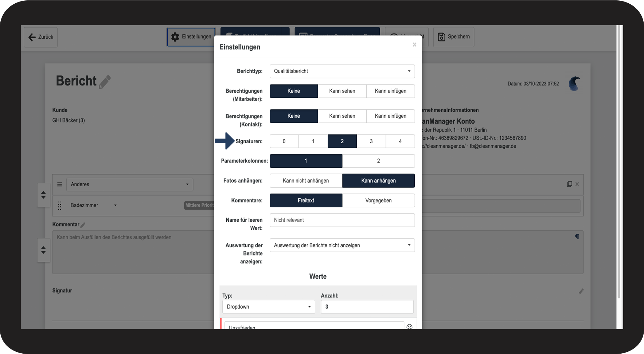
Task: Click the reorder arrows beside Anderes section
Action: tap(43, 195)
